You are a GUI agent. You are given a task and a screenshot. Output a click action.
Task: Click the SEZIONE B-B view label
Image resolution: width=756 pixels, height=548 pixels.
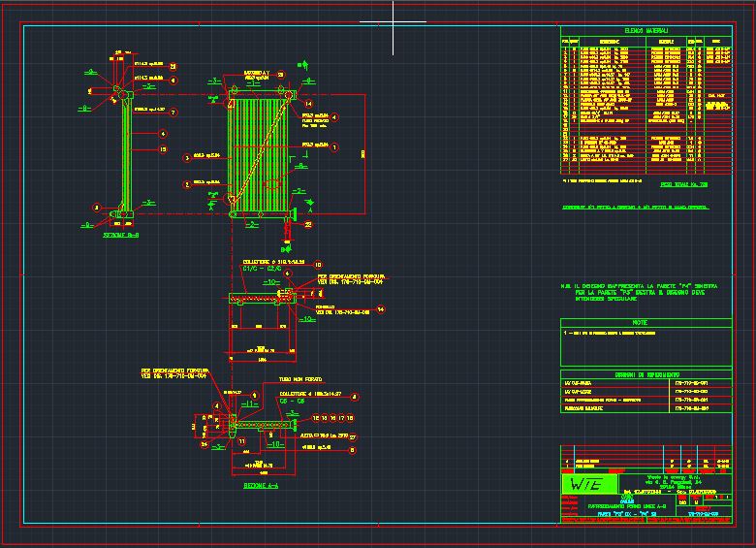[121, 235]
